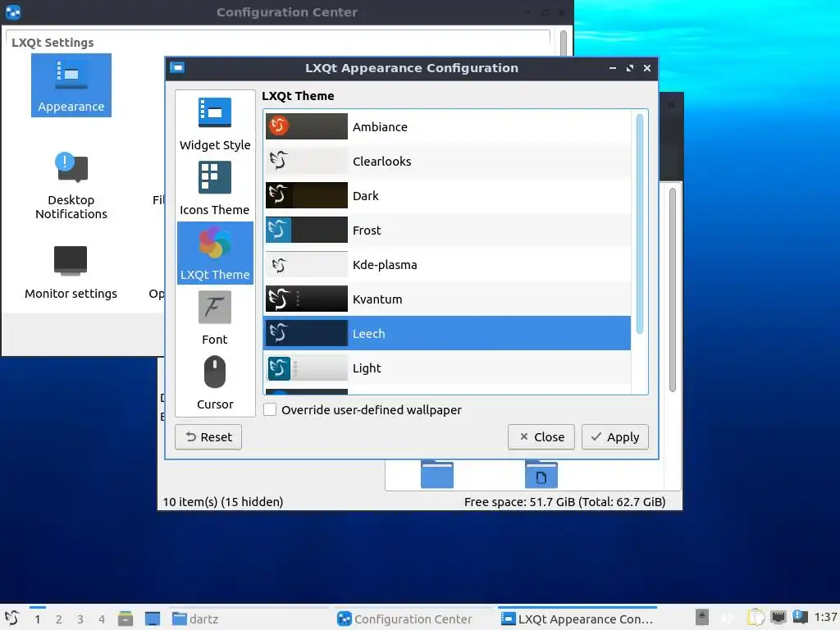Activate dartz file manager taskbar entry
The image size is (840, 630).
tap(249, 619)
